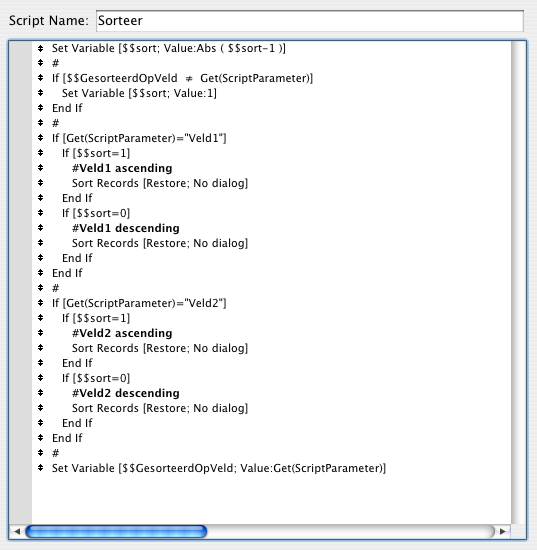Click the blue horizontal scrollbar thumb
The height and width of the screenshot is (550, 537).
pyautogui.click(x=116, y=531)
